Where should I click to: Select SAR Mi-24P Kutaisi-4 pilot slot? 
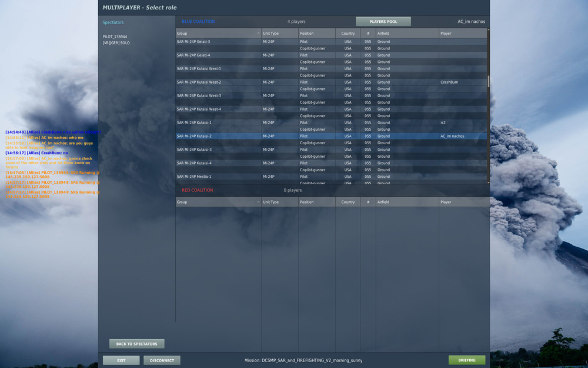pos(331,163)
